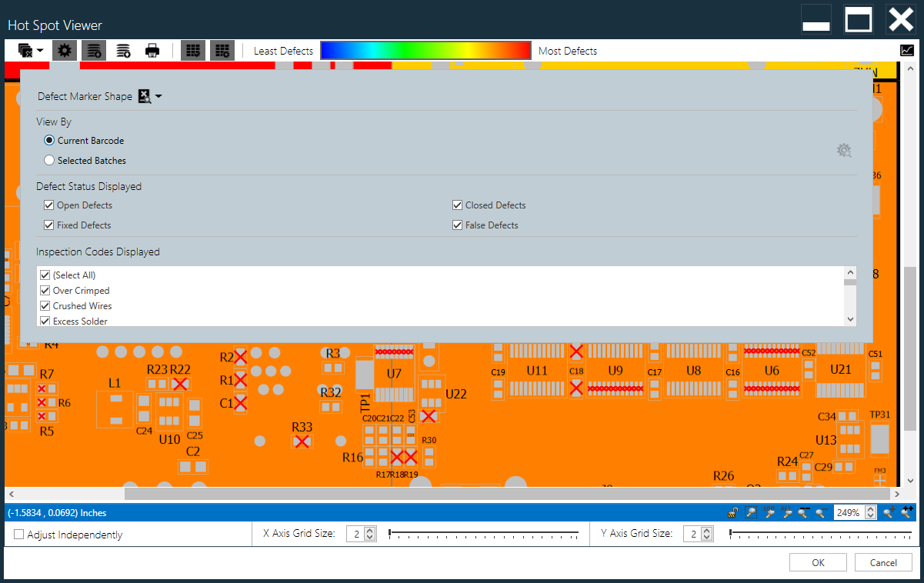Click the 249% zoom stepper down arrow
The height and width of the screenshot is (583, 924).
coord(872,516)
